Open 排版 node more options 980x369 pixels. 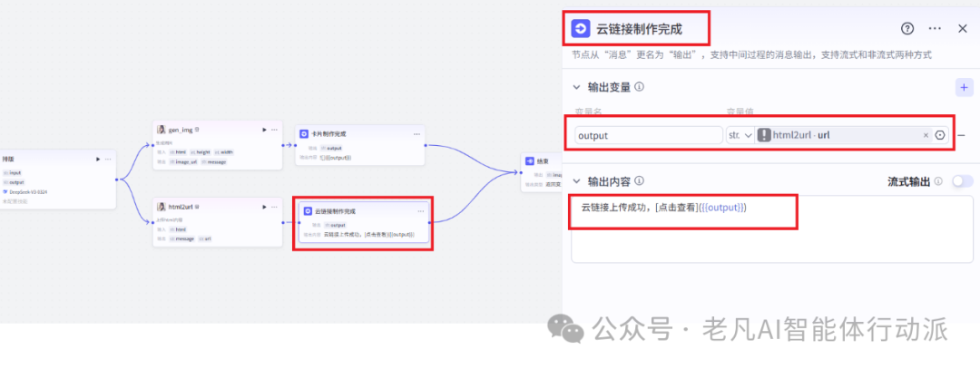pos(107,160)
